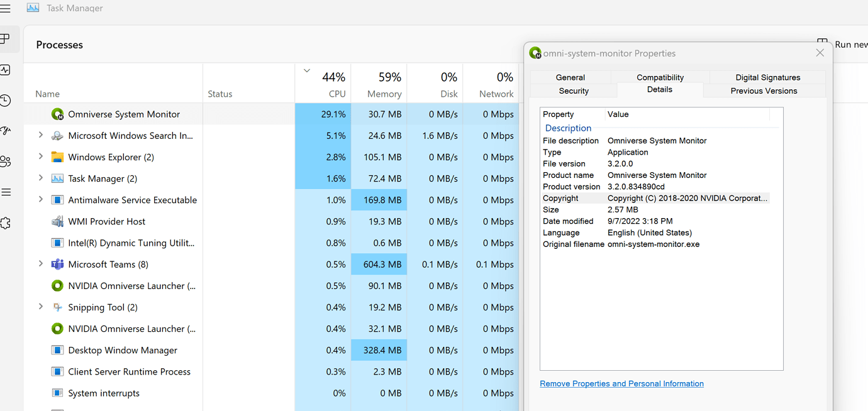The width and height of the screenshot is (868, 411).
Task: Open the Performance view from the sidebar
Action: pyautogui.click(x=5, y=70)
